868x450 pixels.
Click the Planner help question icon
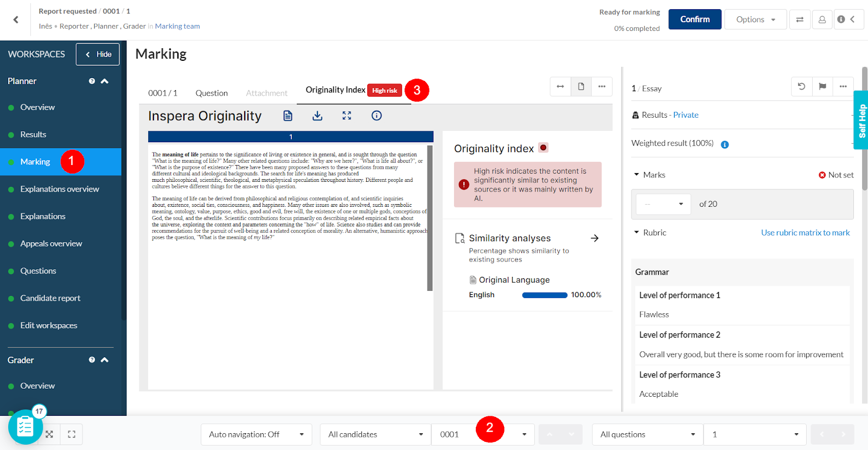(x=92, y=81)
